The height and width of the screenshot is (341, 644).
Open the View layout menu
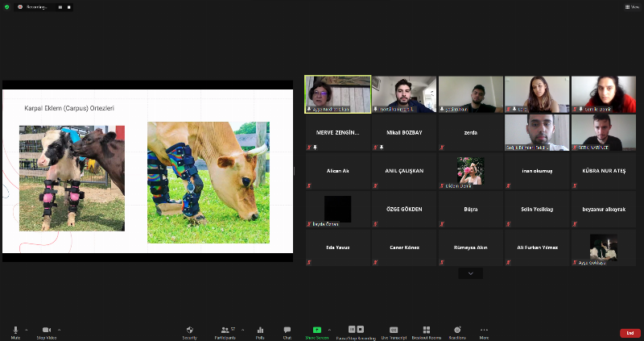(x=631, y=6)
